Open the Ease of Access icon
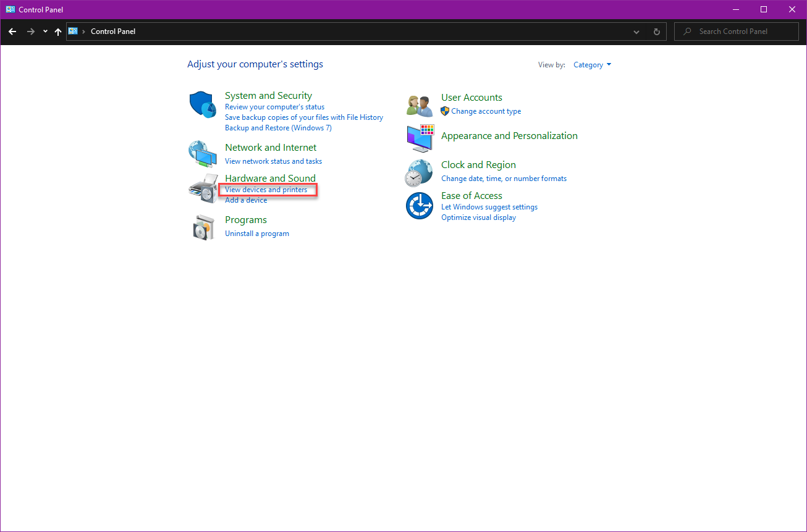Screen dimensions: 807x532 click(x=420, y=205)
